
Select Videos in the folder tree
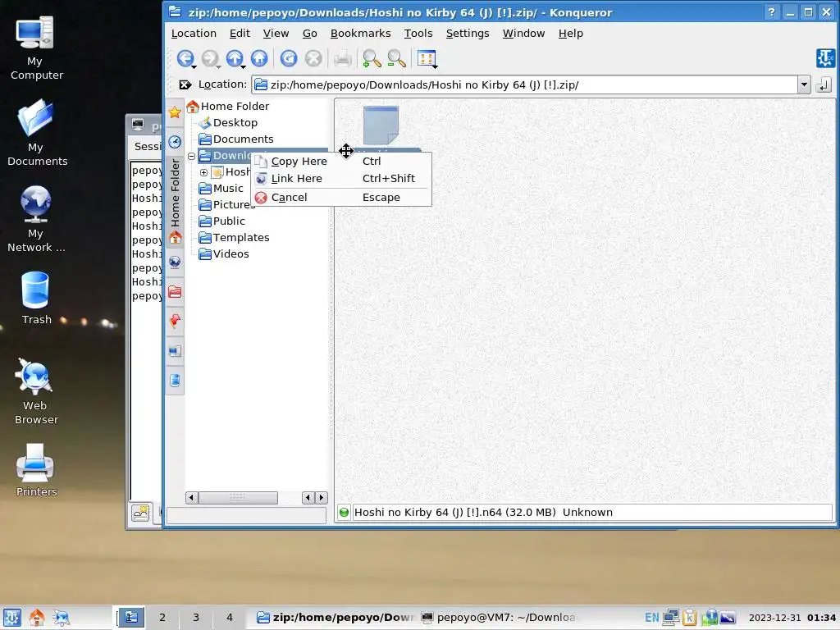coord(231,254)
